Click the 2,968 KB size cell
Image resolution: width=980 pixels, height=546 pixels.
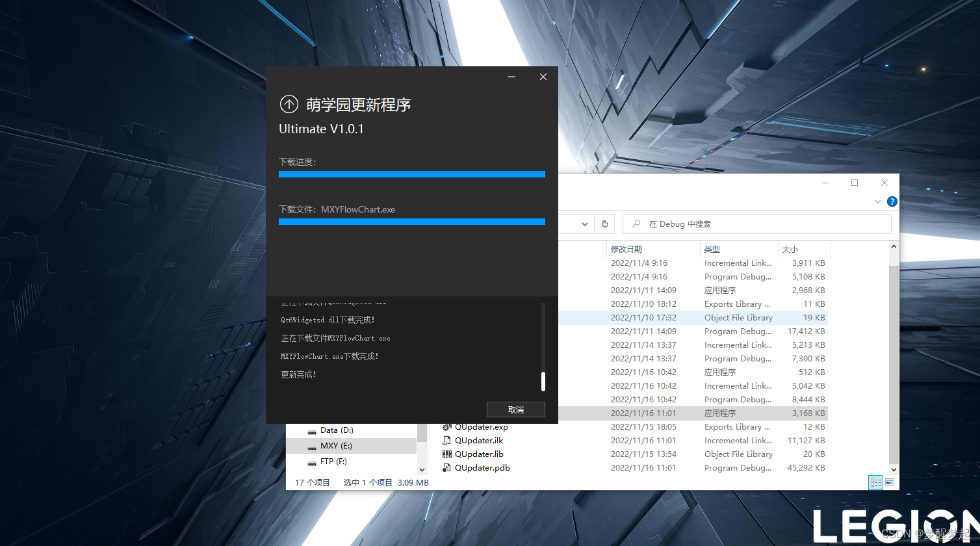pyautogui.click(x=808, y=291)
